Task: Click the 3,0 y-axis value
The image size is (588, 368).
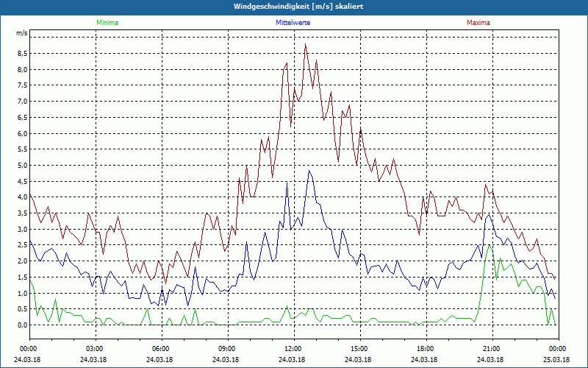Action: click(22, 229)
